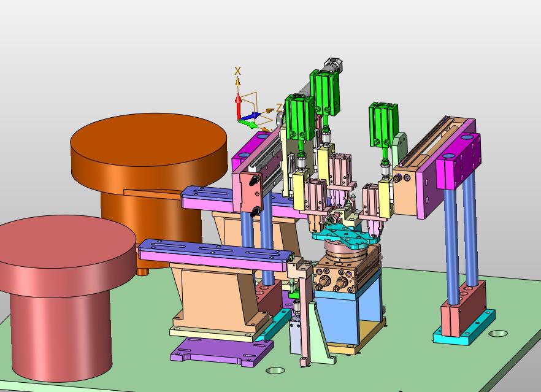The image size is (541, 392).
Task: Click the "Z" axis label
Action: pyautogui.click(x=278, y=107)
